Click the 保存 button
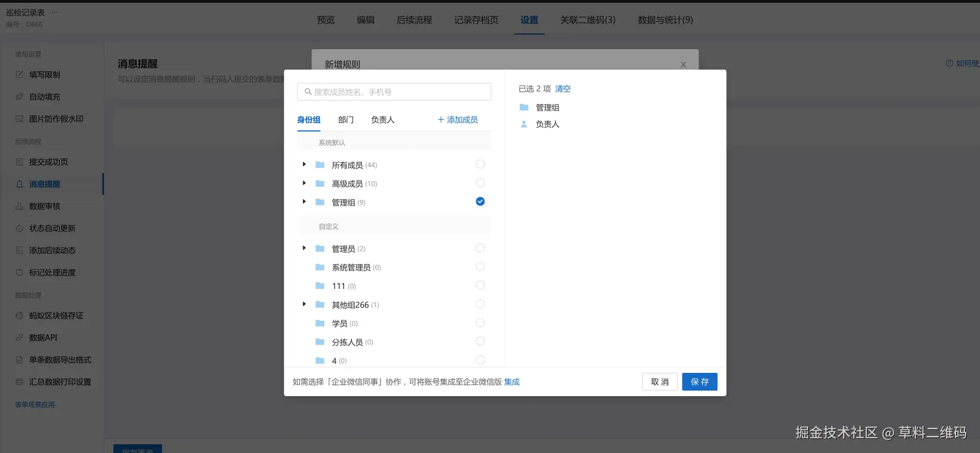This screenshot has height=453, width=980. [700, 382]
